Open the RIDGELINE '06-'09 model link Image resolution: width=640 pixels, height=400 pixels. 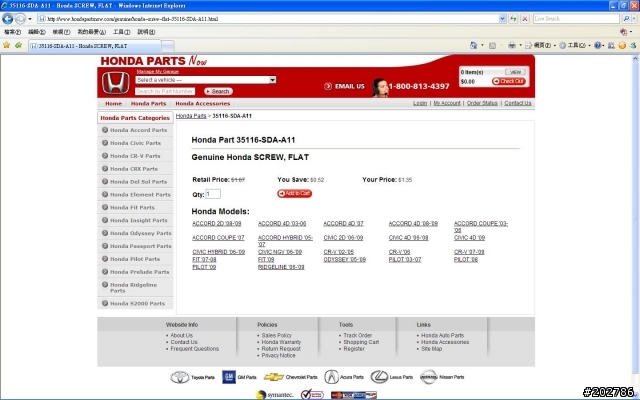click(x=281, y=267)
